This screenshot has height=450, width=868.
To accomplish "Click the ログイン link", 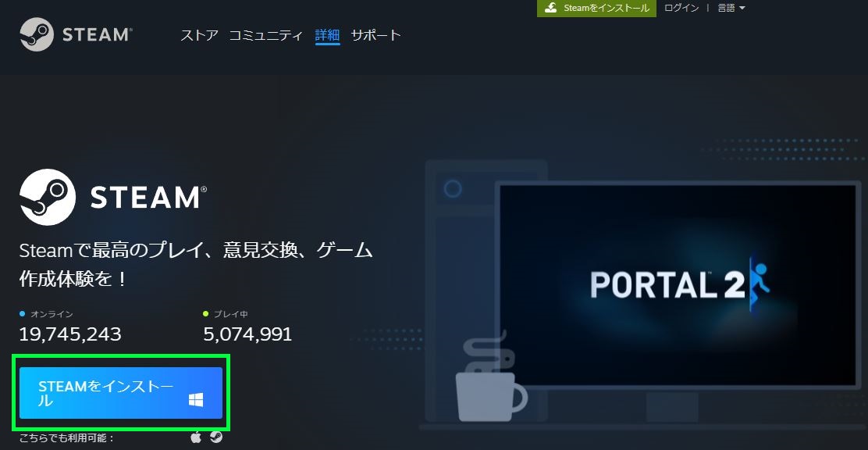I will [x=681, y=8].
